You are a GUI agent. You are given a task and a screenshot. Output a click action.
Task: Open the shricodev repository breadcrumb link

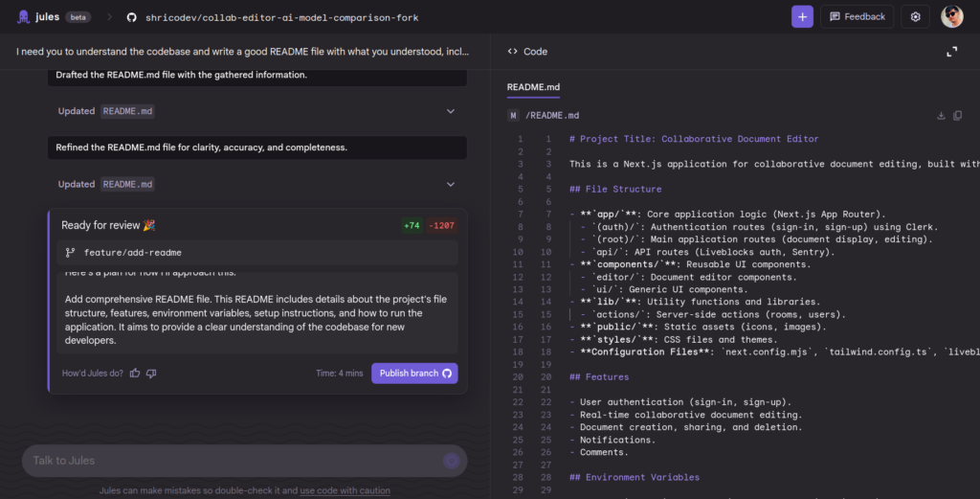[x=282, y=17]
